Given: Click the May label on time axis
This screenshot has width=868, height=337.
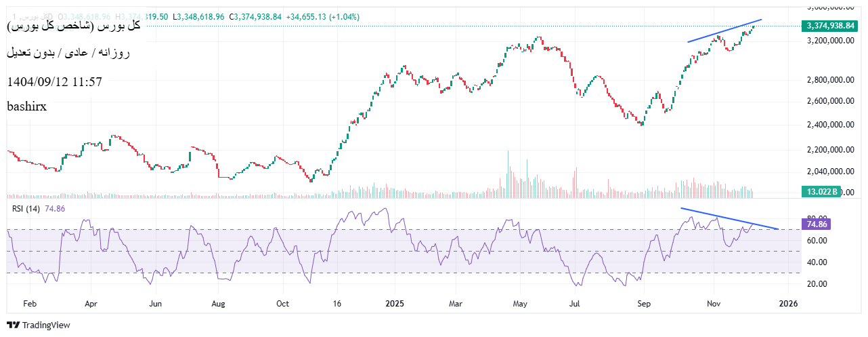Looking at the screenshot, I should point(519,304).
